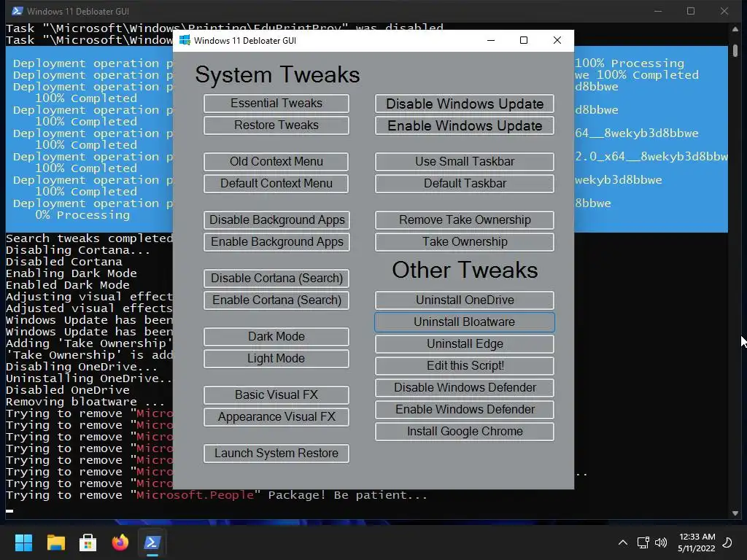Choose Default Taskbar
Viewport: 747px width, 560px height.
click(x=465, y=183)
